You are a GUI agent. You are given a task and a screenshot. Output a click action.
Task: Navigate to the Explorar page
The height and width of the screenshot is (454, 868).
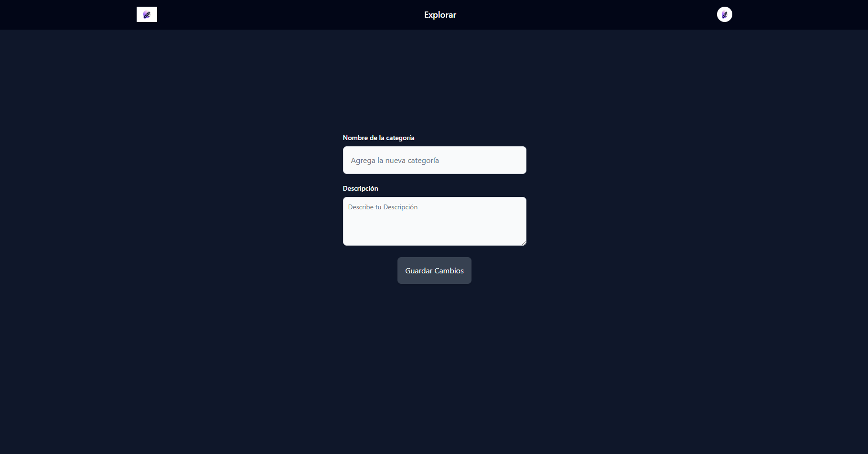coord(440,15)
